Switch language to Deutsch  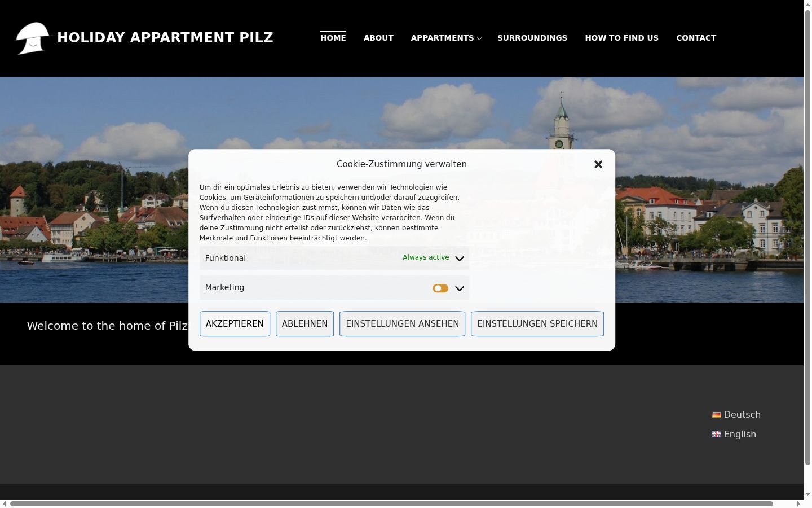pyautogui.click(x=742, y=414)
